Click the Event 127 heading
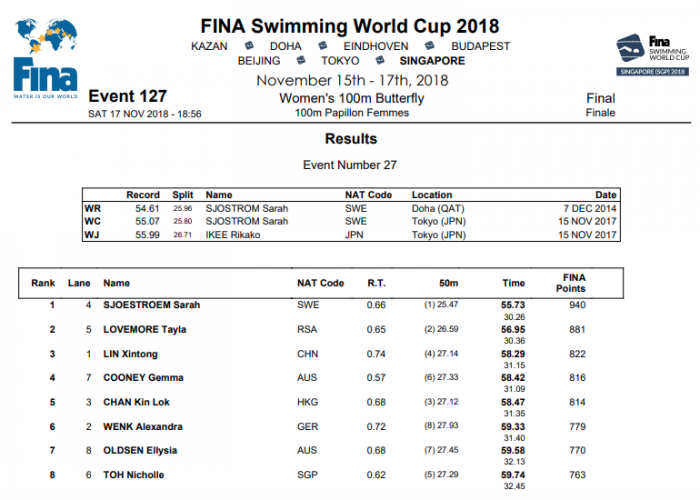 [x=128, y=97]
